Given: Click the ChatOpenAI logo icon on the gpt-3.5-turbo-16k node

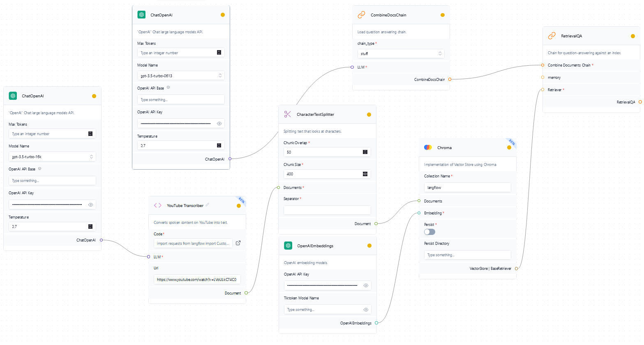Looking at the screenshot, I should [x=13, y=96].
